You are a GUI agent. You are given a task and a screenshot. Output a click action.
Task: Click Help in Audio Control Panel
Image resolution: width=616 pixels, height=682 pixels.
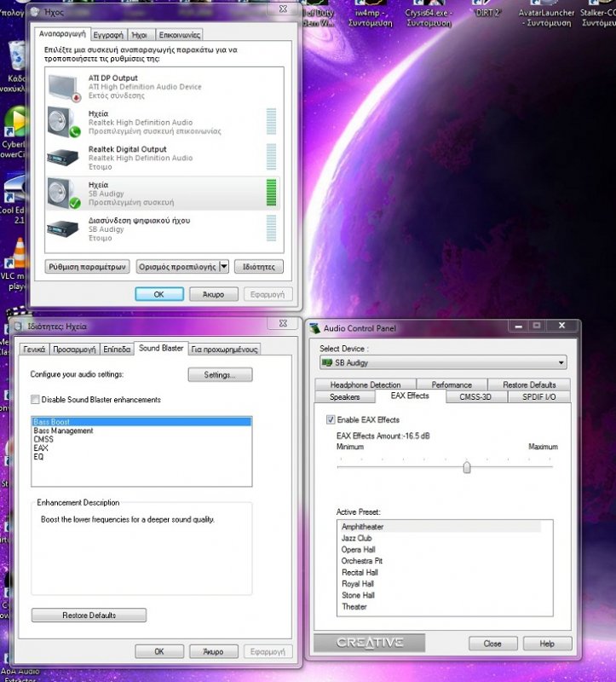click(x=547, y=644)
